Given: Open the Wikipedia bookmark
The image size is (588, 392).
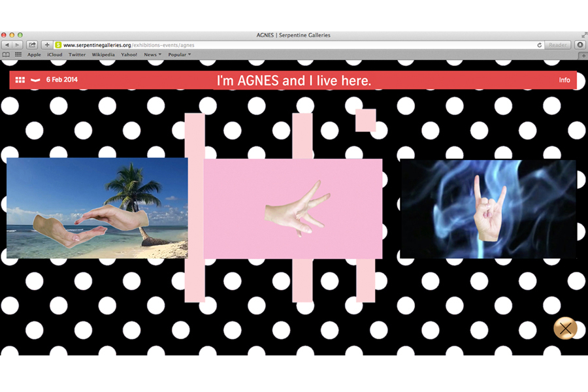Looking at the screenshot, I should (x=103, y=55).
